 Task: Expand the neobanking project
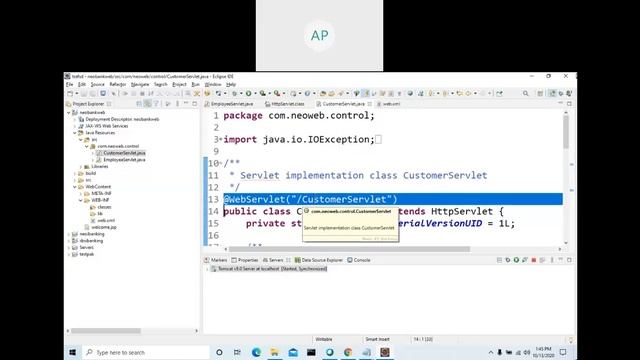click(69, 234)
